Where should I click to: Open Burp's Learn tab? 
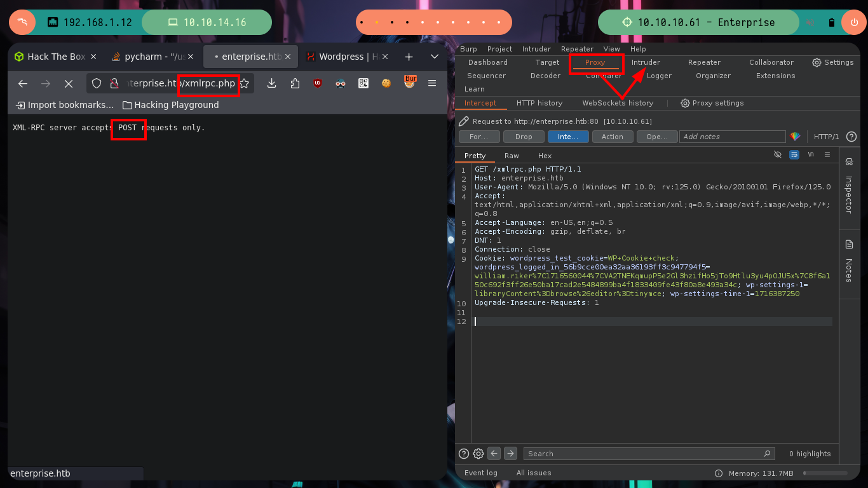(475, 89)
